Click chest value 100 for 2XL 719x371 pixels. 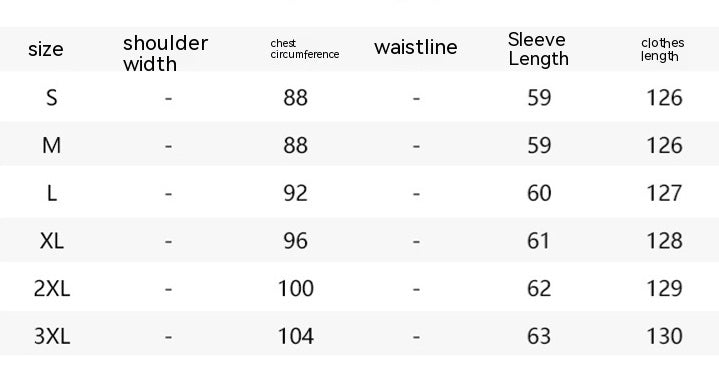tap(296, 288)
